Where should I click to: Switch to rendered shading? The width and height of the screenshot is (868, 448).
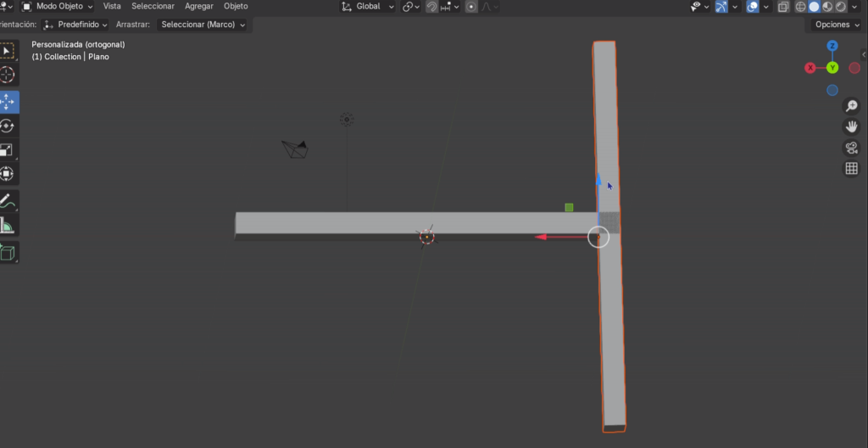tap(841, 7)
